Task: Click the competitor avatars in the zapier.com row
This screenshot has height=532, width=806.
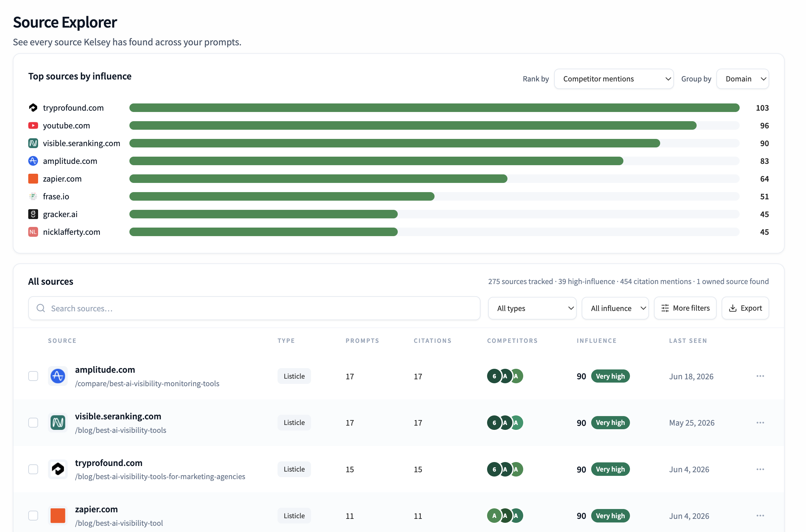Action: tap(505, 516)
